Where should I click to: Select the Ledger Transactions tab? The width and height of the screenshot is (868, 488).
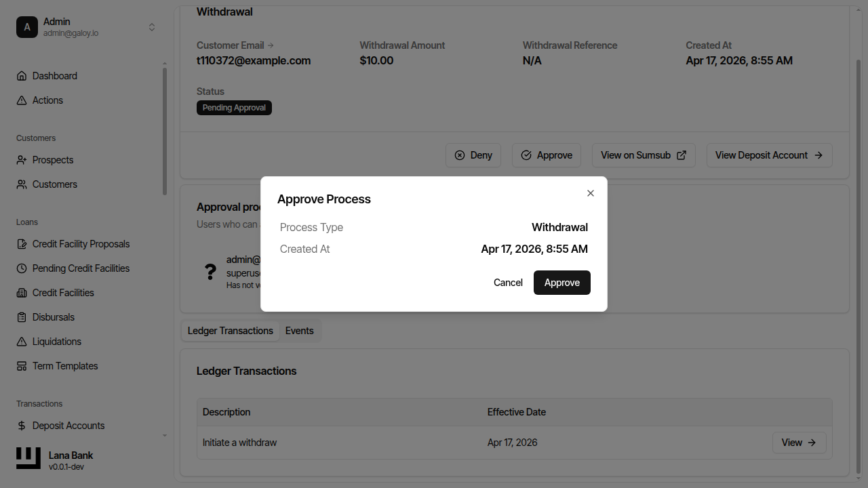point(231,331)
